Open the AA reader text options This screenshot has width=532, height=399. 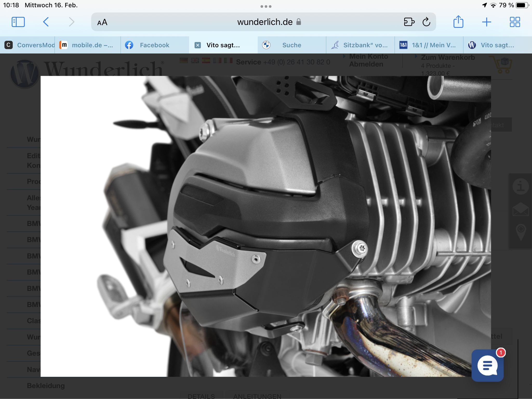pyautogui.click(x=102, y=22)
